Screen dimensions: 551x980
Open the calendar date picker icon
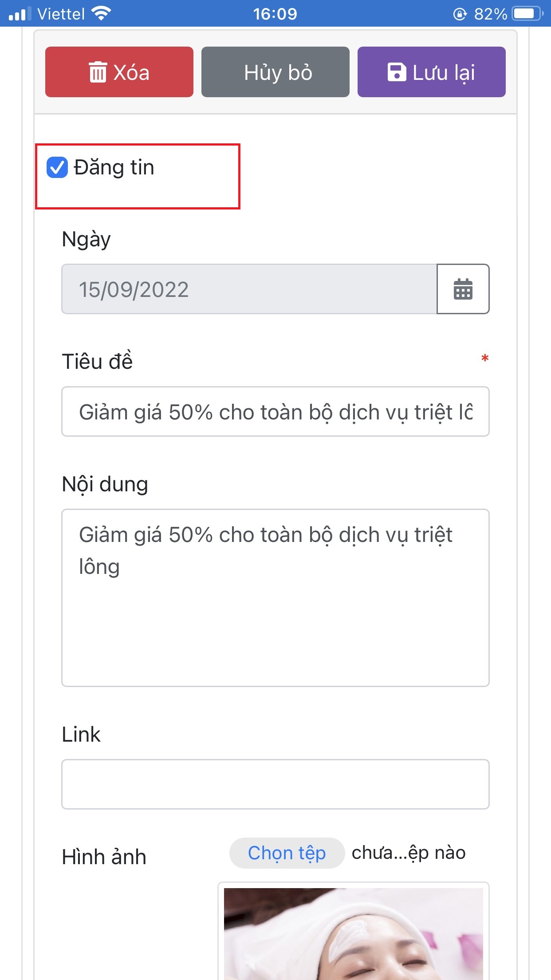[463, 289]
